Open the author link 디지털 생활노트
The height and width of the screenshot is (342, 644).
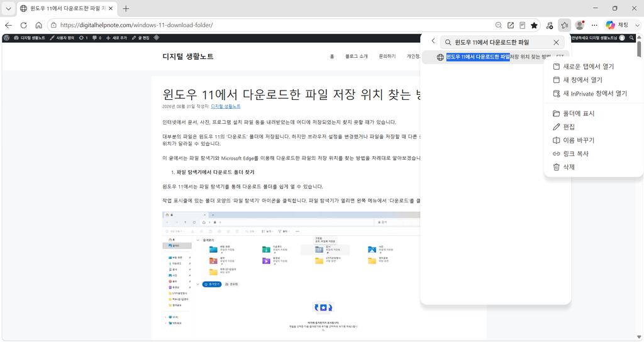coord(226,106)
